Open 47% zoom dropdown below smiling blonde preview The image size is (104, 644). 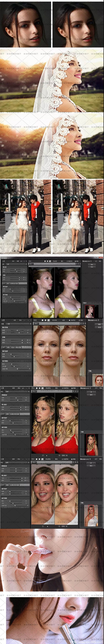(x=64, y=526)
